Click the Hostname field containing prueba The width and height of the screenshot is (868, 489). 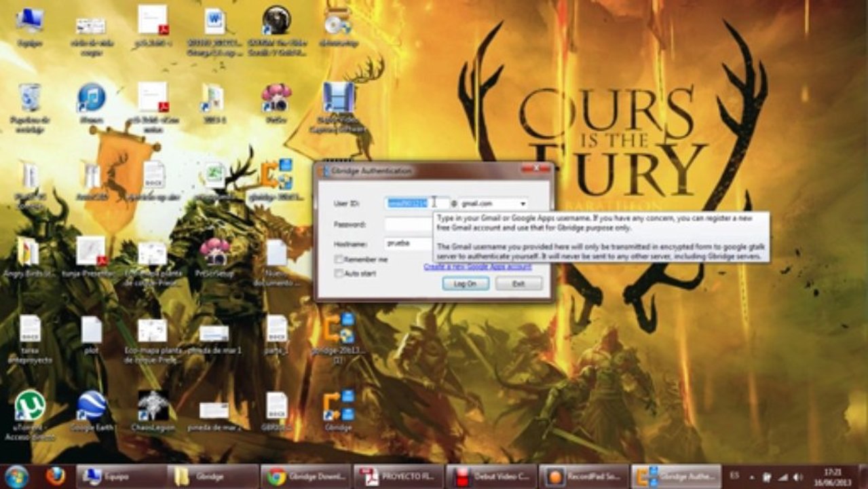point(409,243)
